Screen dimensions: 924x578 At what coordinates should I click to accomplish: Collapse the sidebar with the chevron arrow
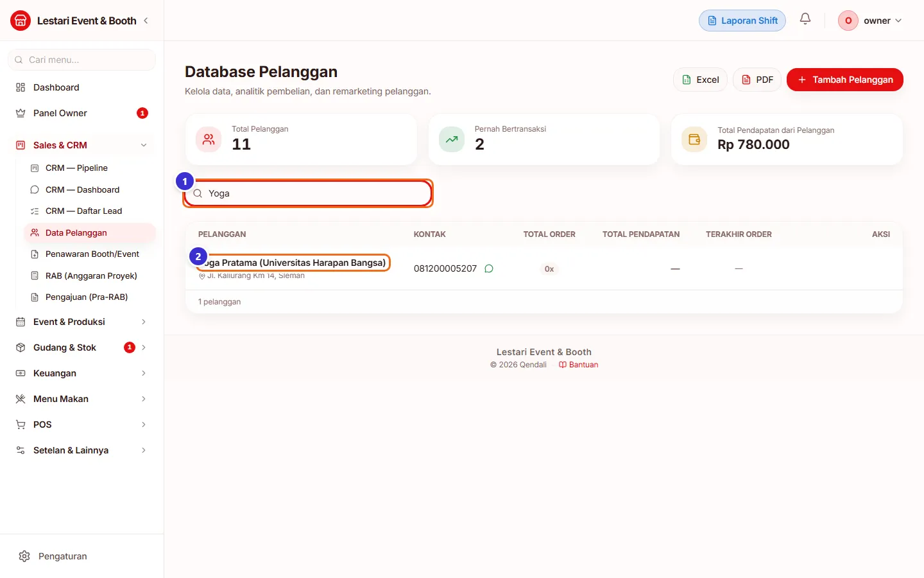pos(146,21)
